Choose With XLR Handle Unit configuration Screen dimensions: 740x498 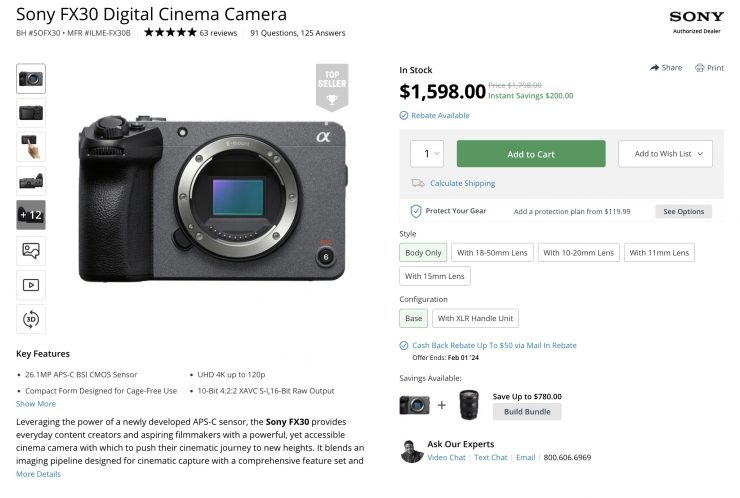pyautogui.click(x=476, y=319)
